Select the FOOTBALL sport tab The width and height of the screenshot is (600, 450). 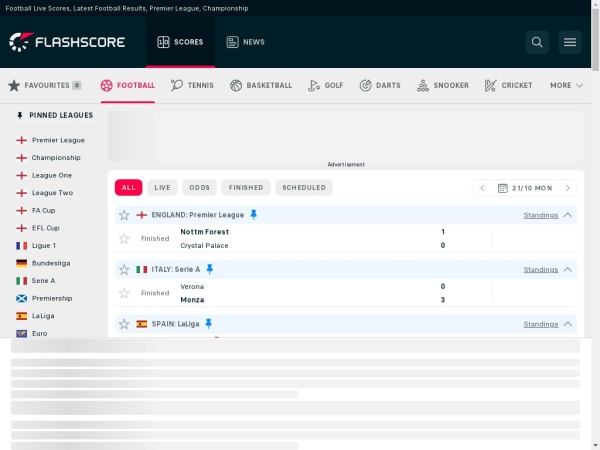[128, 85]
